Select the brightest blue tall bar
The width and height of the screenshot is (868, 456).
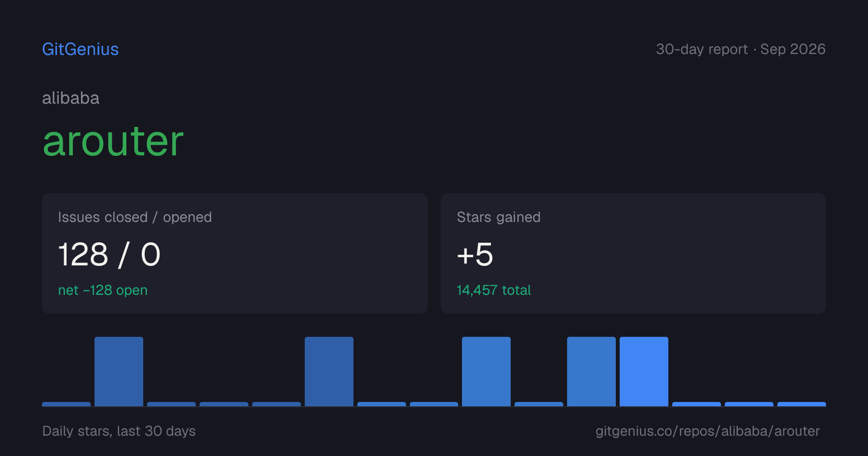tap(644, 372)
